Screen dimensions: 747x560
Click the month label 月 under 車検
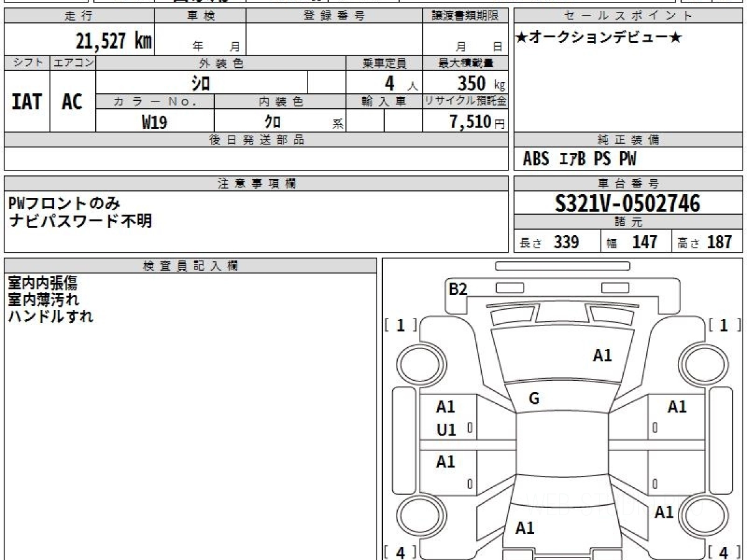(235, 46)
